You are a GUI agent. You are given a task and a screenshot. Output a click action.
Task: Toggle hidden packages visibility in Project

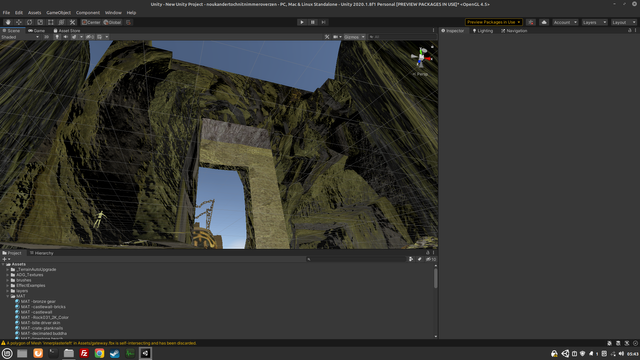coord(431,259)
